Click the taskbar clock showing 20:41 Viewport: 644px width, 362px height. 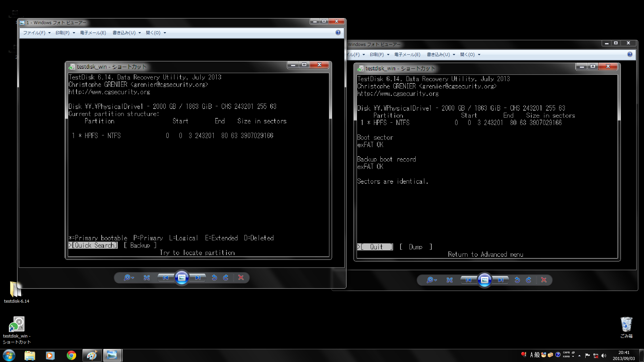[x=624, y=355]
